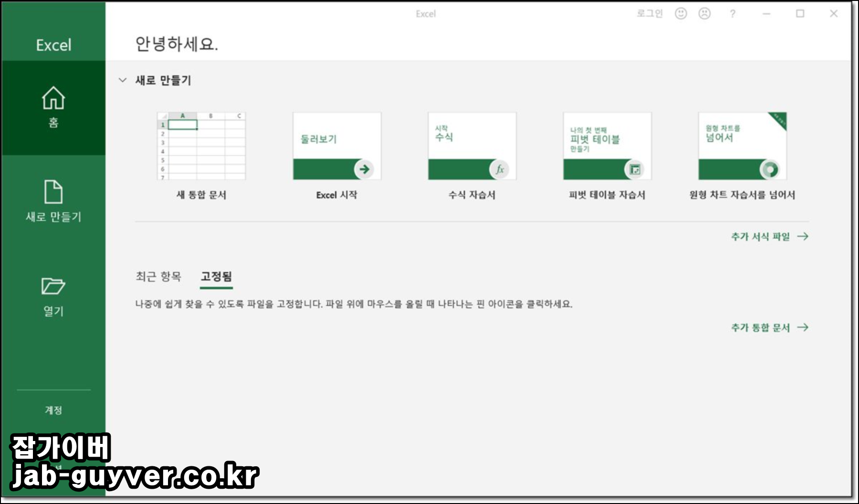Click the pivot table icon on card
Image resolution: width=859 pixels, height=504 pixels.
(x=635, y=169)
